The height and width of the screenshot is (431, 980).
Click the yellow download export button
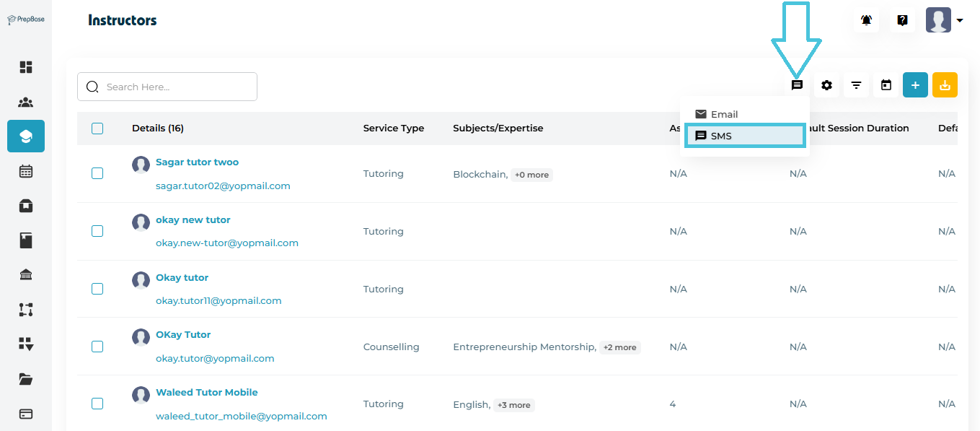click(945, 85)
